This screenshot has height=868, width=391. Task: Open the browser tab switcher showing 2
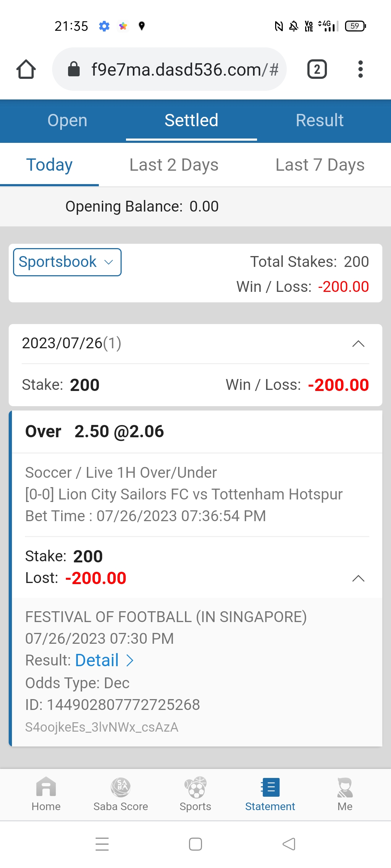(317, 69)
